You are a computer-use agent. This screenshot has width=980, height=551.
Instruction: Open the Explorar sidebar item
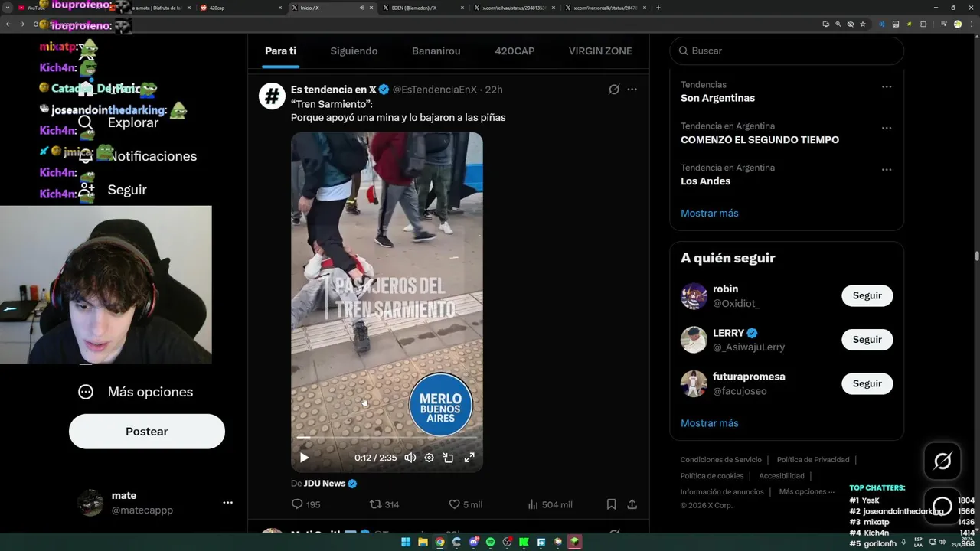point(119,122)
